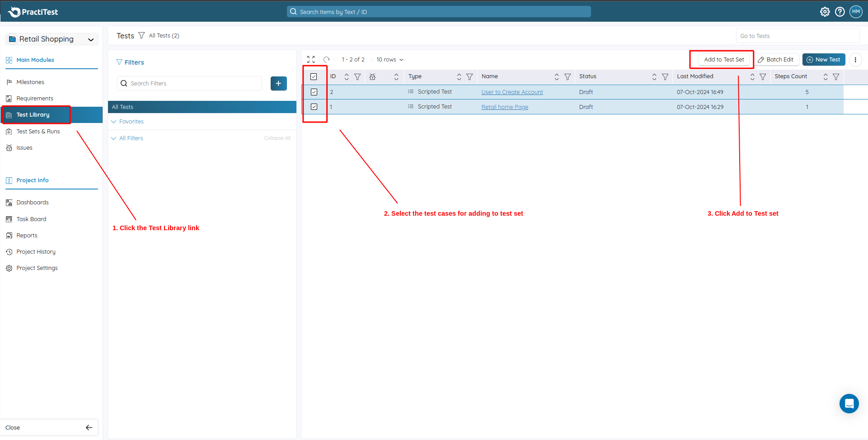Open the chat support bubble icon

[849, 403]
